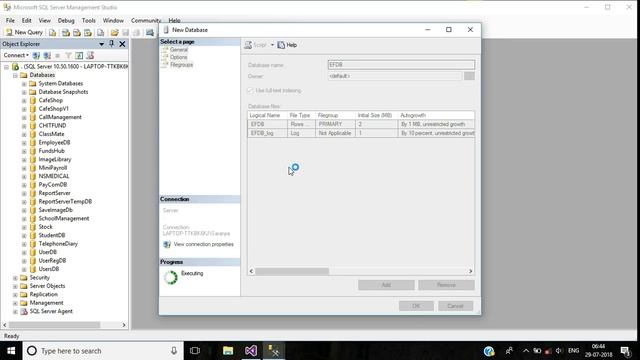
Task: Click the Cancel button in New Database
Action: pos(456,306)
